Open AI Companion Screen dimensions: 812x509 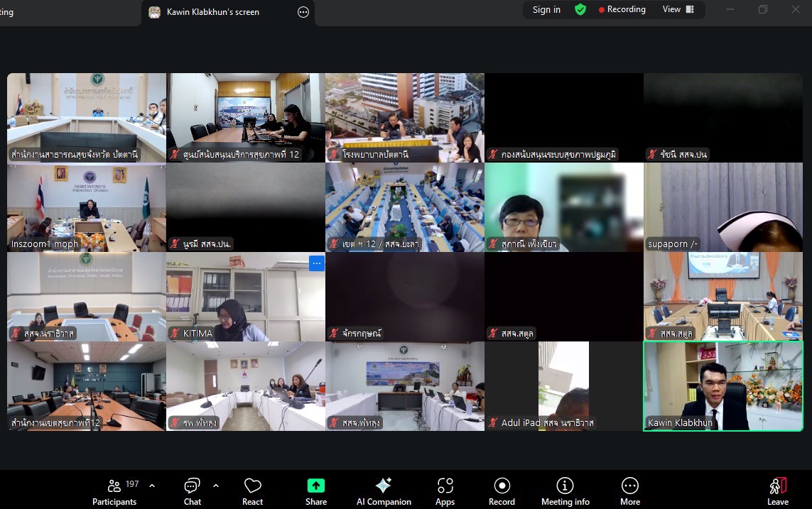tap(384, 492)
